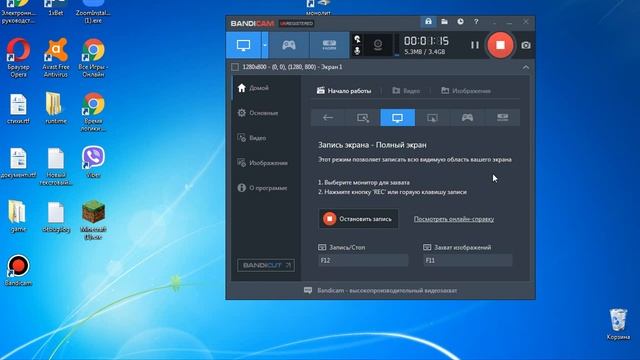
Task: Collapse the panel with chevron up arrow
Action: tap(526, 67)
